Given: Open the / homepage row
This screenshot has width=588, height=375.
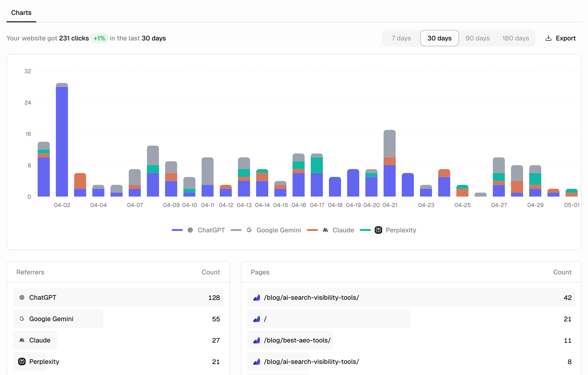Looking at the screenshot, I should [411, 319].
